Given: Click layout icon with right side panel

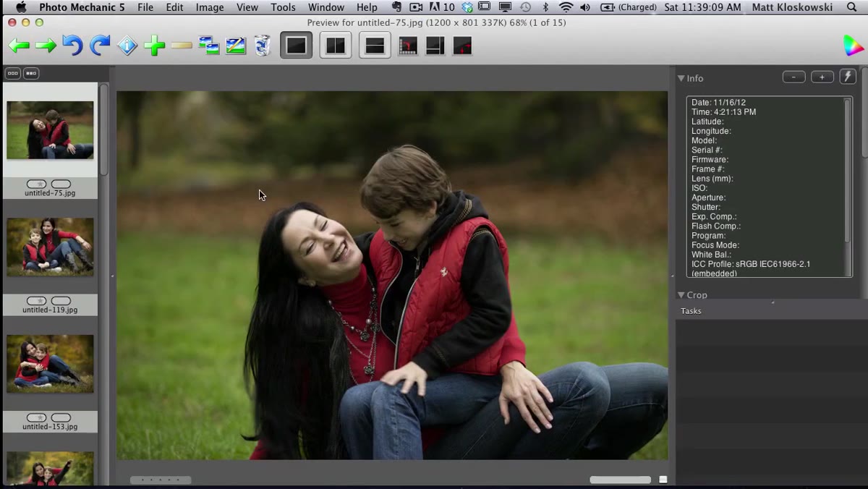Looking at the screenshot, I should 435,46.
